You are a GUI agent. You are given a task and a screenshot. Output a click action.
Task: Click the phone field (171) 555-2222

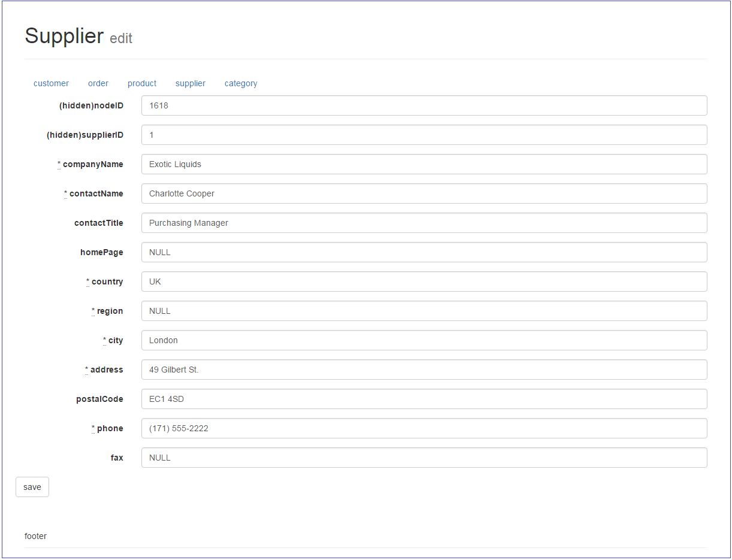point(424,428)
